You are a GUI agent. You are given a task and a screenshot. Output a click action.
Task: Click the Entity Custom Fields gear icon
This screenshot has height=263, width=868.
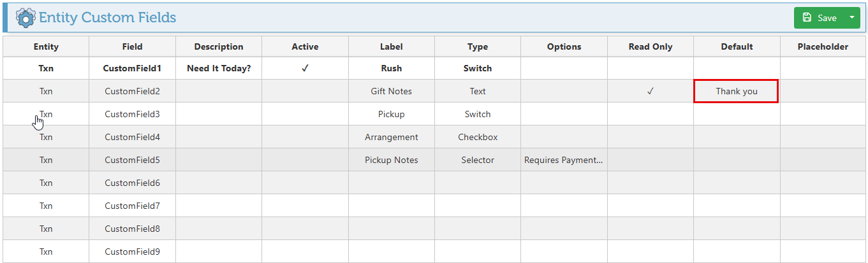(x=26, y=17)
